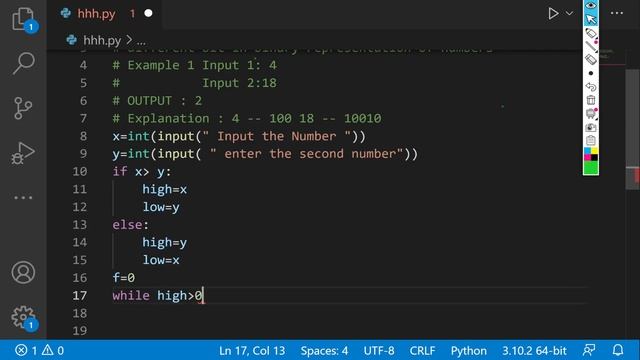Click the string " Input the Number "
Viewport: 640px width, 360px height.
(x=276, y=136)
